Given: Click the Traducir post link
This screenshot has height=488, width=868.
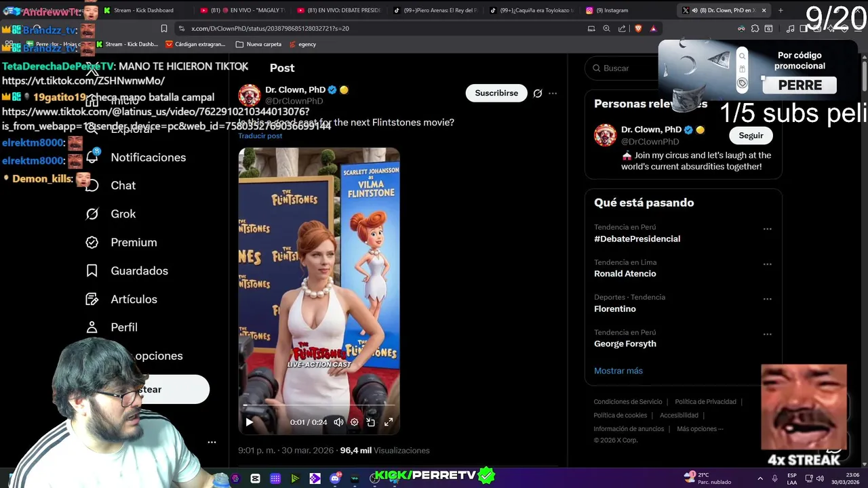Looking at the screenshot, I should coord(260,136).
